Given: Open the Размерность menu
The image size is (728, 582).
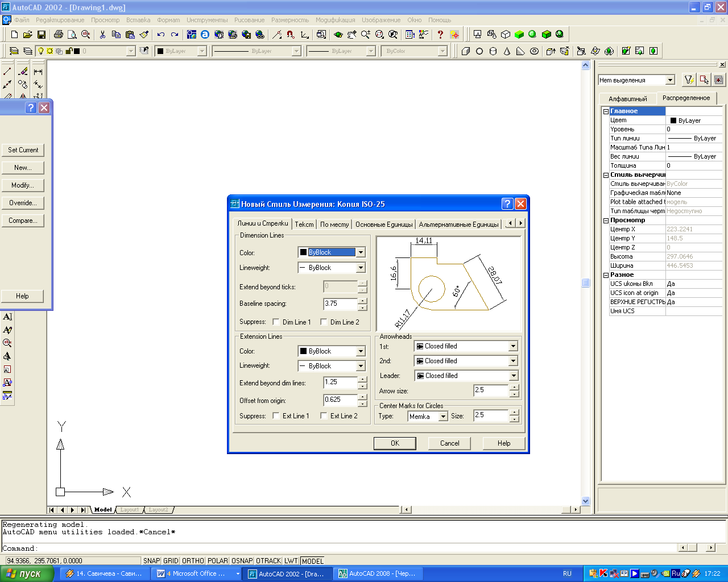Looking at the screenshot, I should click(290, 20).
